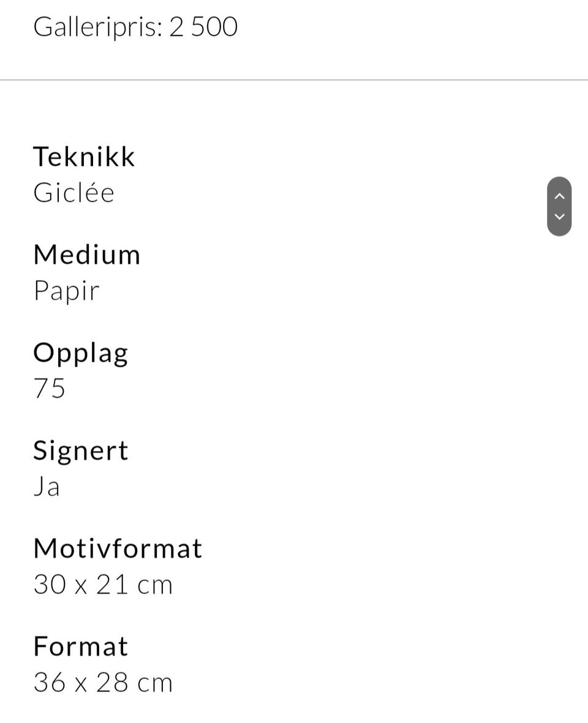Select the edition number 75

[49, 389]
